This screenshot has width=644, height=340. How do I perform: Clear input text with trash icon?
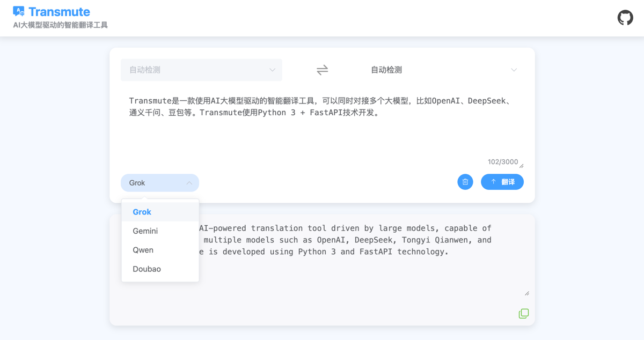point(465,182)
